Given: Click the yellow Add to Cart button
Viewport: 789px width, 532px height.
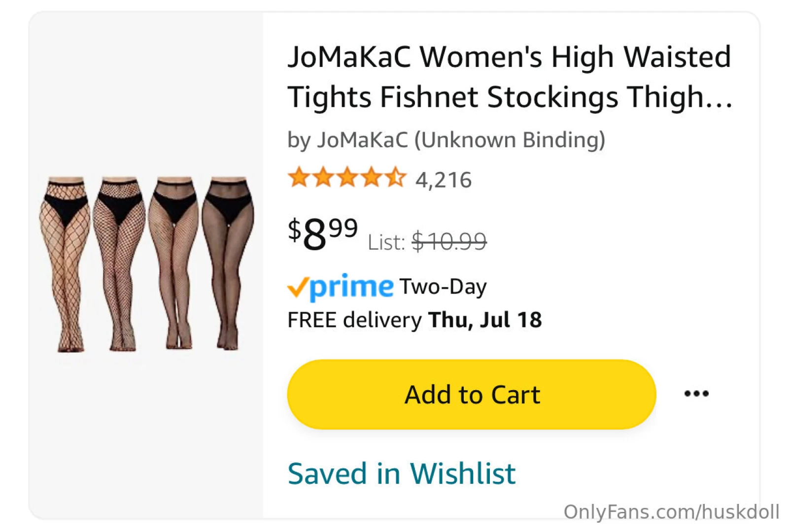Looking at the screenshot, I should pyautogui.click(x=471, y=394).
